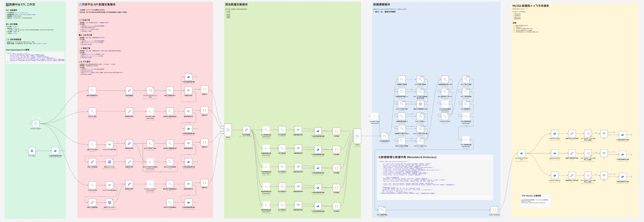Click the 配置请求参数3 edit node

pyautogui.click(x=129, y=112)
